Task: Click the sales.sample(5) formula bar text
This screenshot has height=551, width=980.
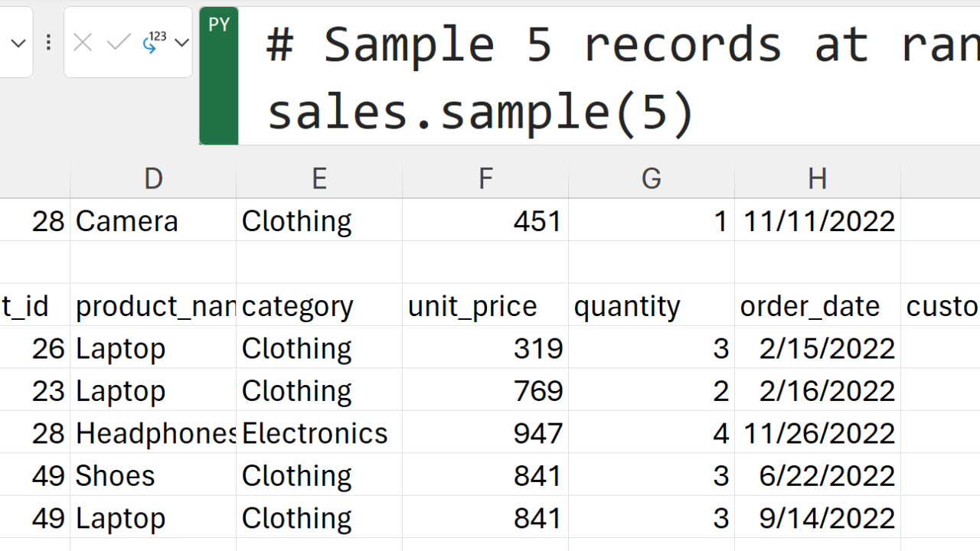Action: [480, 112]
